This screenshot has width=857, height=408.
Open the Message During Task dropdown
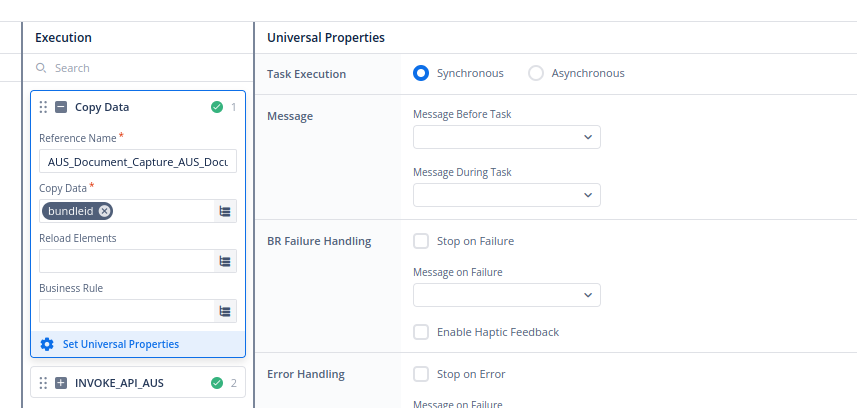[x=507, y=195]
